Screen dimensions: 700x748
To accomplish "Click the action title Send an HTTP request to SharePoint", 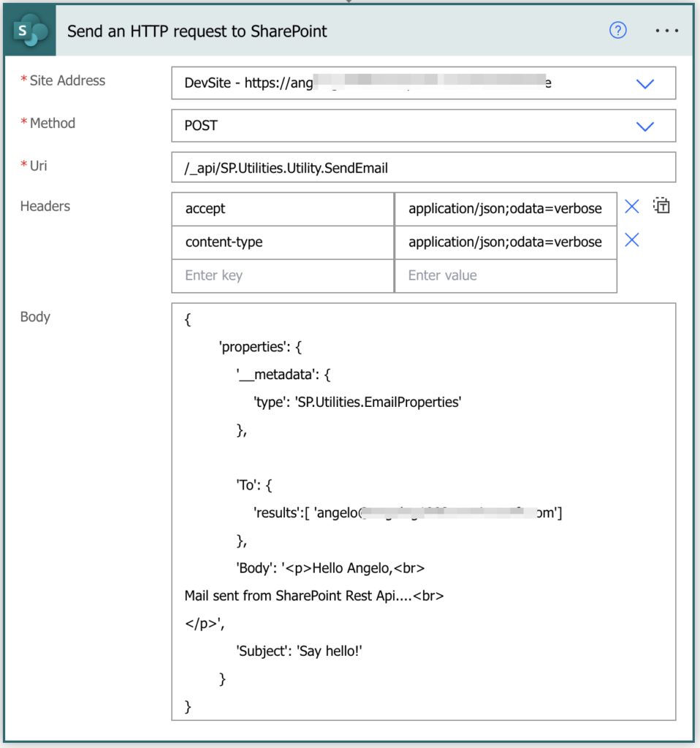I will 197,31.
